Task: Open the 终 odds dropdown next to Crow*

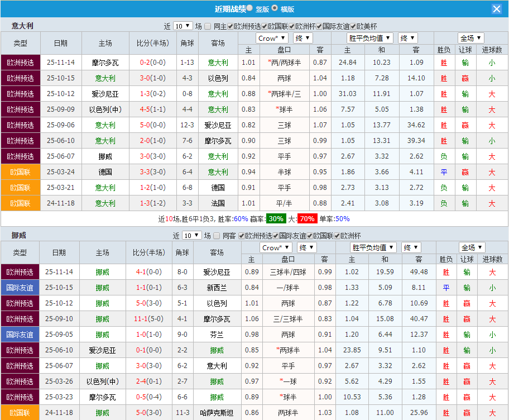Action: click(x=304, y=38)
